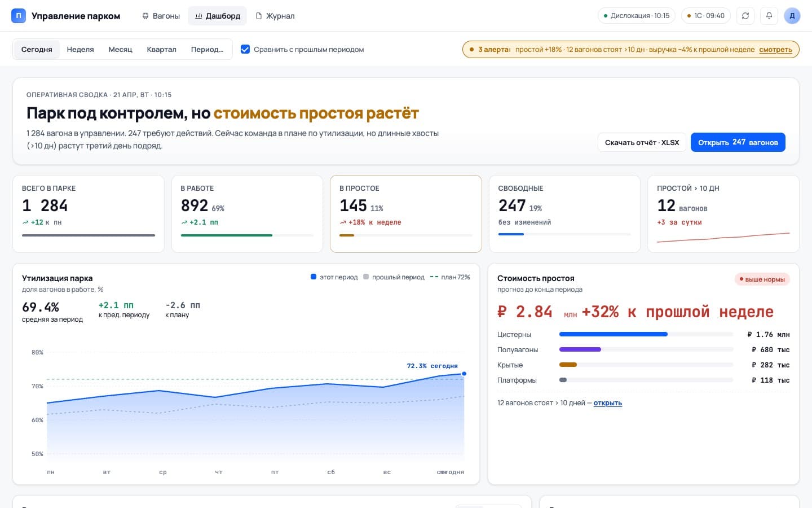The image size is (812, 508).
Task: Open the user avatar Д menu
Action: 792,16
